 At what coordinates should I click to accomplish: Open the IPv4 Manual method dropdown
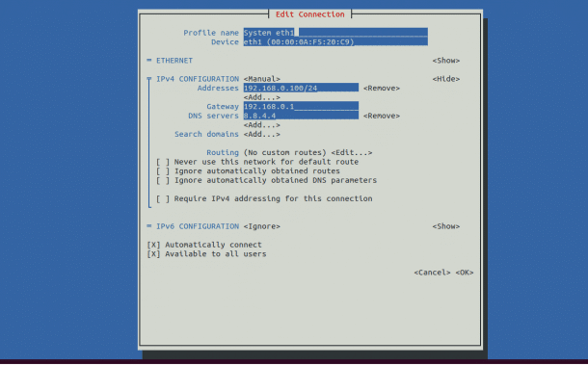[x=262, y=79]
